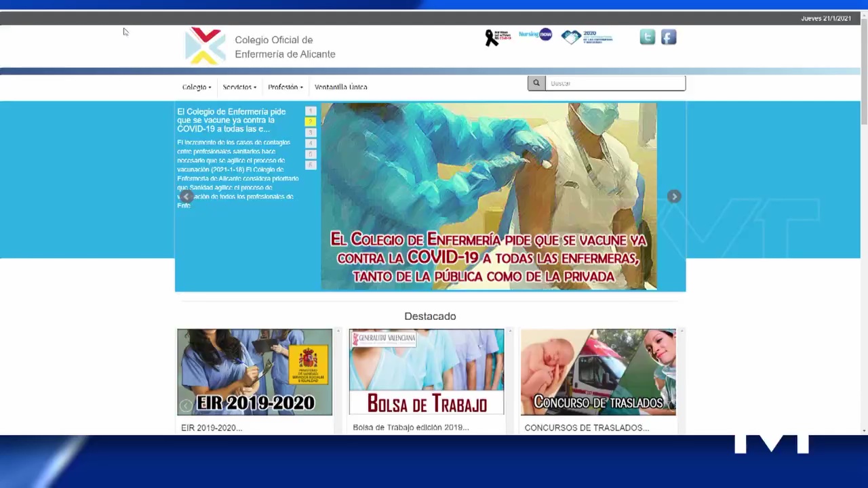868x488 pixels.
Task: Open the Ventanilla Única menu item
Action: coord(341,87)
